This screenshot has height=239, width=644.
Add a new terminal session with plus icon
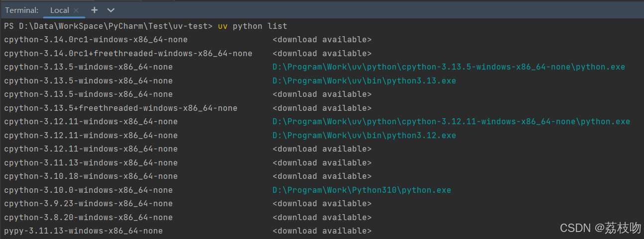click(94, 10)
